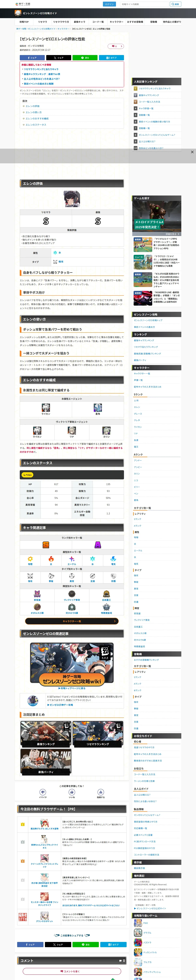Open the レベル1 status selector
This screenshot has width=196, height=980.
[x=28, y=475]
